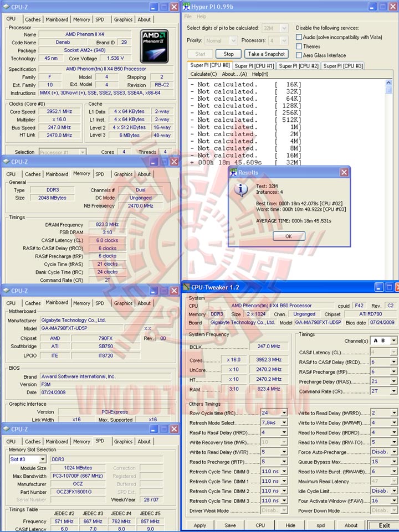399x532 pixels.
Task: Open the About...(A) menu in Super PI
Action: click(234, 74)
